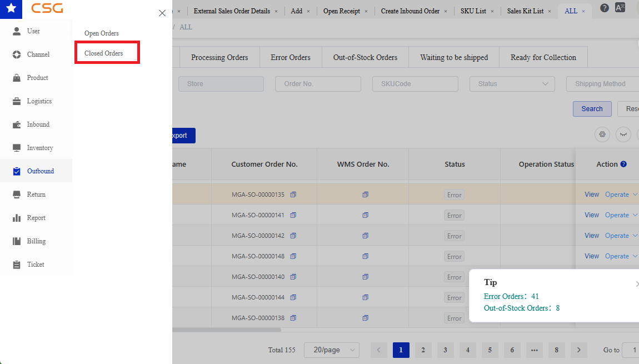Click the SKUCode input field
Viewport: 639px width, 364px height.
pyautogui.click(x=415, y=83)
